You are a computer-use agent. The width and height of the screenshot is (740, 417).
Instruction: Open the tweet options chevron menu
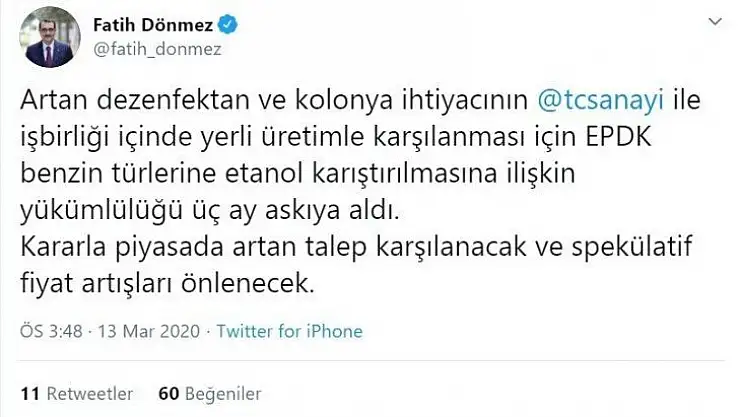point(714,21)
